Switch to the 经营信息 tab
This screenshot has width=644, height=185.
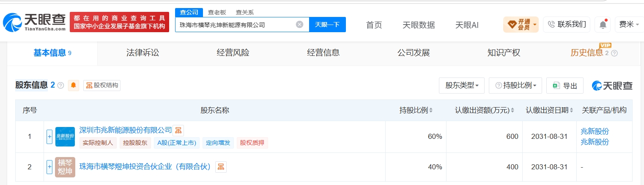pos(323,53)
